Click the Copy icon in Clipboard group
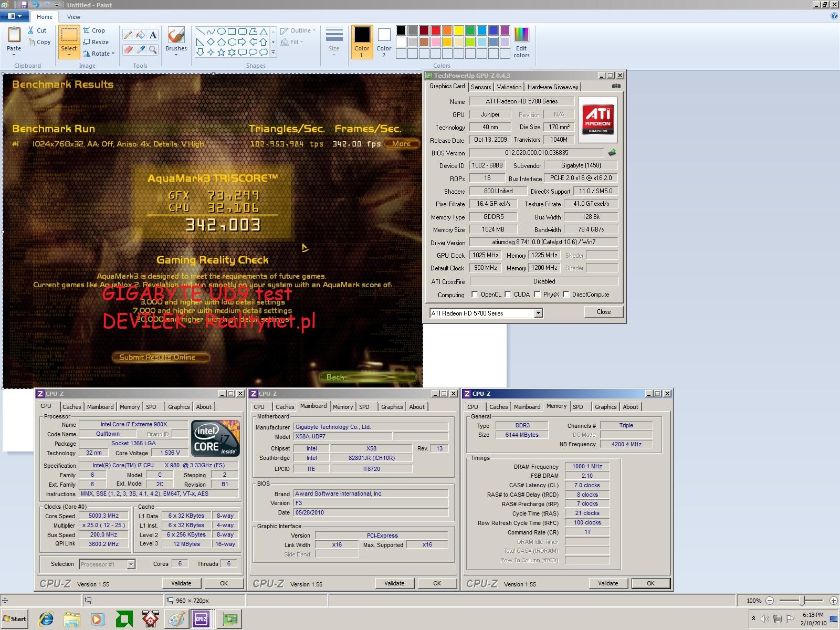The height and width of the screenshot is (630, 840). click(x=31, y=42)
